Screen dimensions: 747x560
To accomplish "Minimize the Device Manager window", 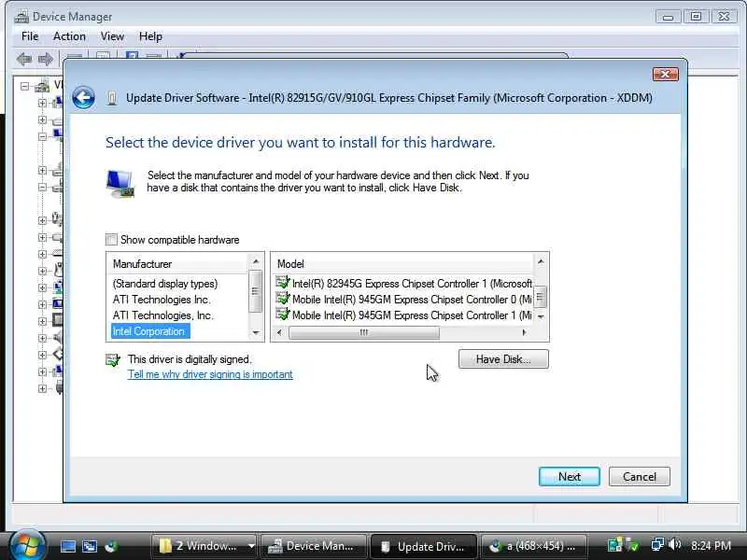I will [668, 17].
